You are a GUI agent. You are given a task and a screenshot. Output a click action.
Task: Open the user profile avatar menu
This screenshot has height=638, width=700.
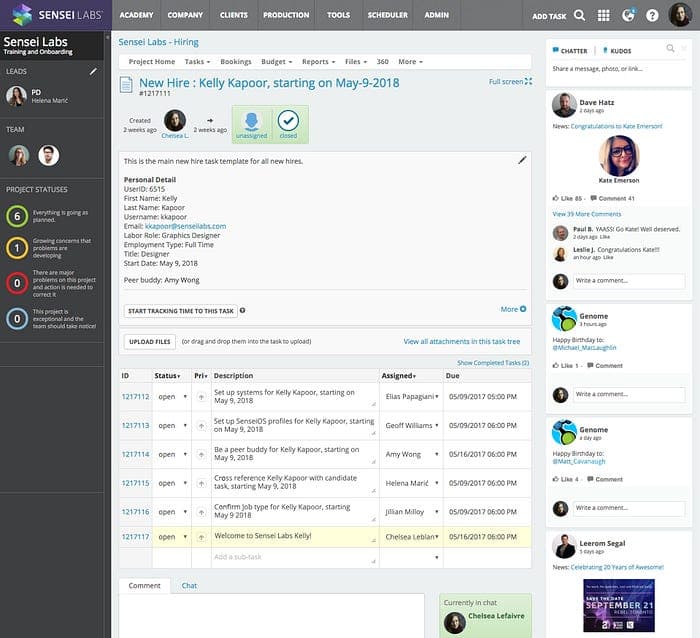click(680, 15)
